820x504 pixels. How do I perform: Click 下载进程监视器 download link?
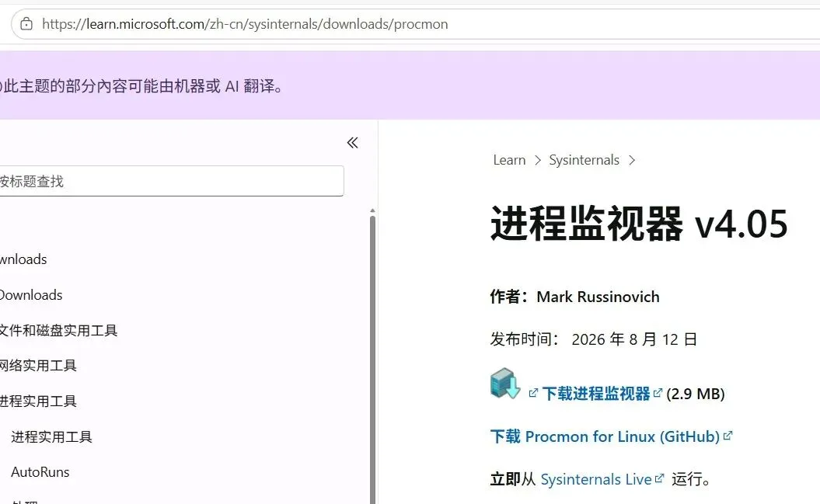pyautogui.click(x=595, y=393)
